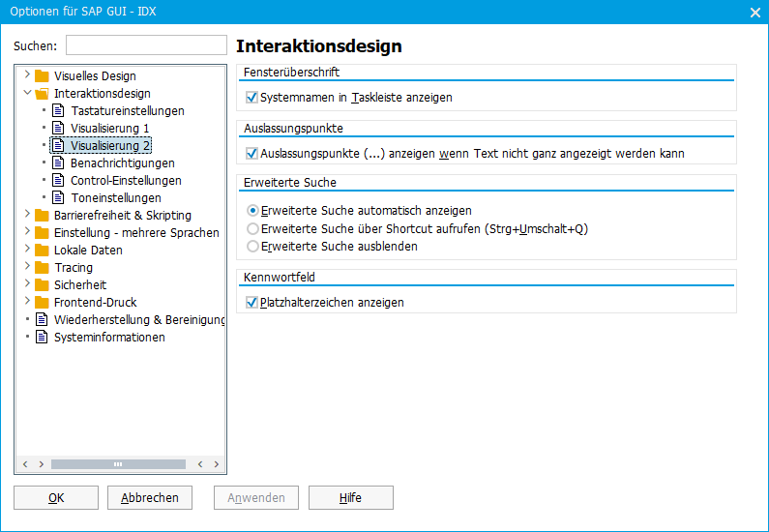This screenshot has width=769, height=532.
Task: Expand the Frontend-Druck folder node
Action: coord(27,301)
